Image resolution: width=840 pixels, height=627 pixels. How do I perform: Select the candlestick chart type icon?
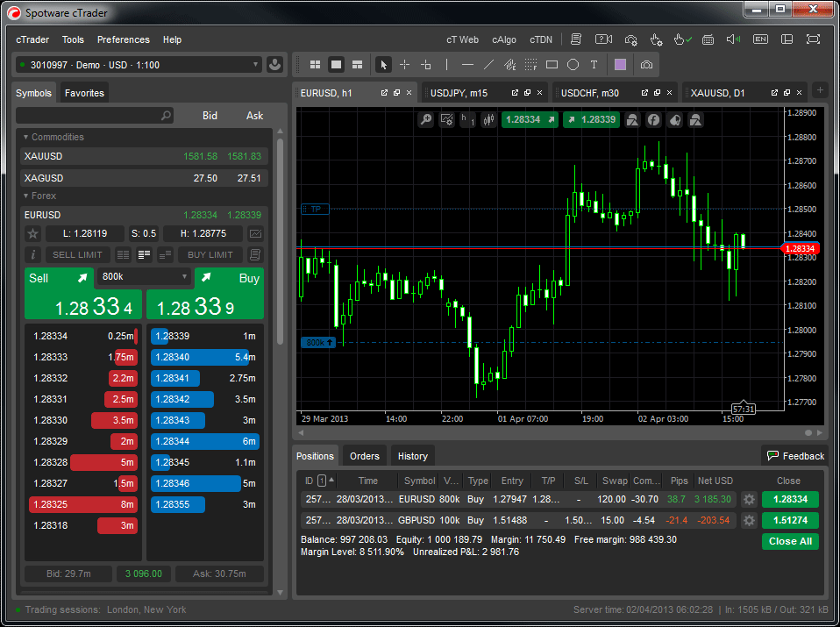[488, 119]
